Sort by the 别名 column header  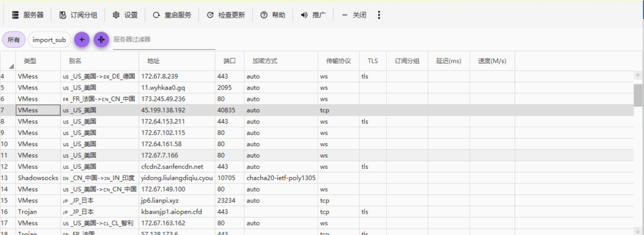[x=100, y=61]
